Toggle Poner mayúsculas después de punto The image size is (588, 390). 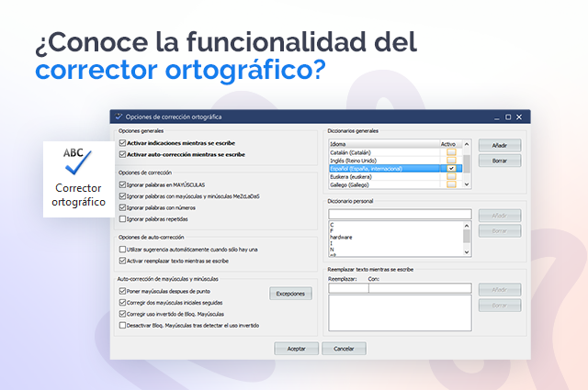(x=123, y=291)
